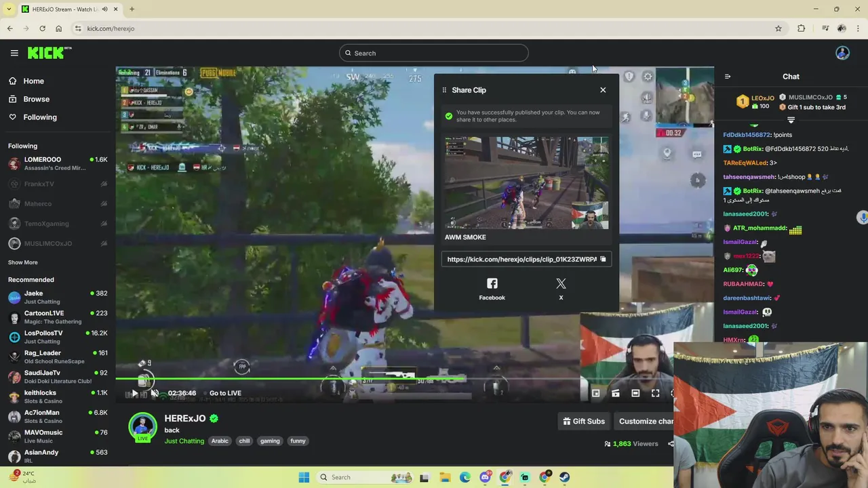Bookmark this page with the star icon
The image size is (868, 488).
pos(778,28)
